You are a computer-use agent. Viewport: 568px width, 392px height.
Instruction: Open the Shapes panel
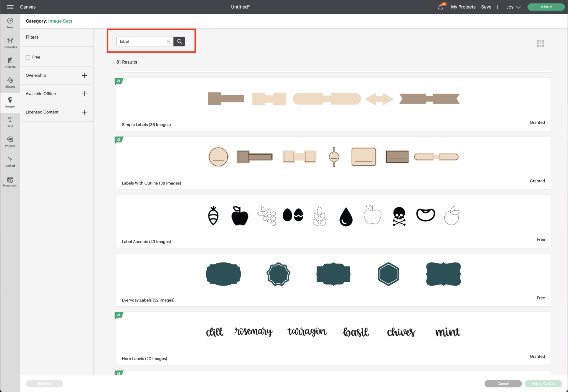pyautogui.click(x=10, y=83)
